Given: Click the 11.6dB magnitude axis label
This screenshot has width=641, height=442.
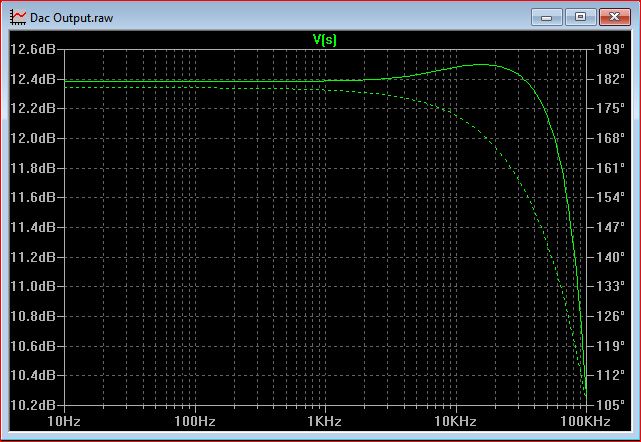Looking at the screenshot, I should (x=33, y=197).
